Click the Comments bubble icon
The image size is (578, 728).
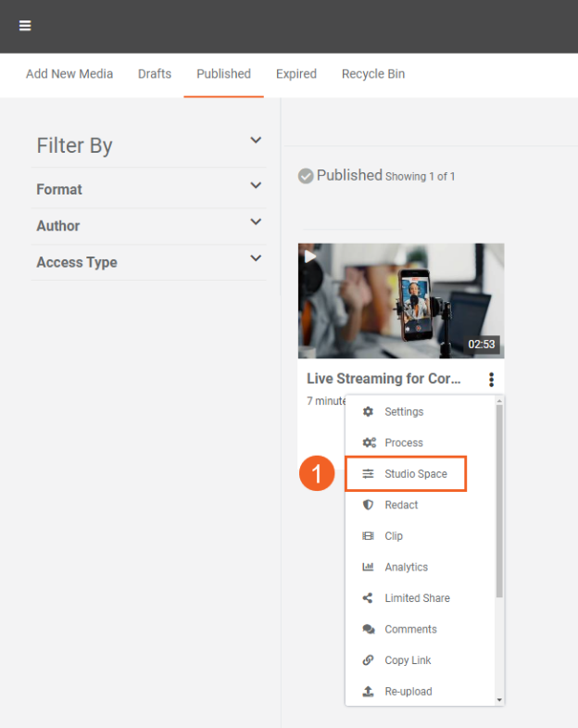click(368, 630)
